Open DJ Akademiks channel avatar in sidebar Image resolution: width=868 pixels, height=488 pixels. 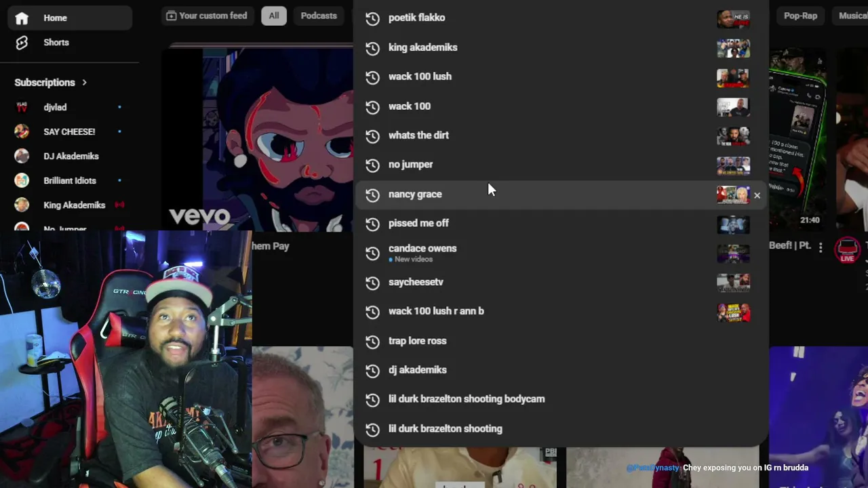pos(22,156)
